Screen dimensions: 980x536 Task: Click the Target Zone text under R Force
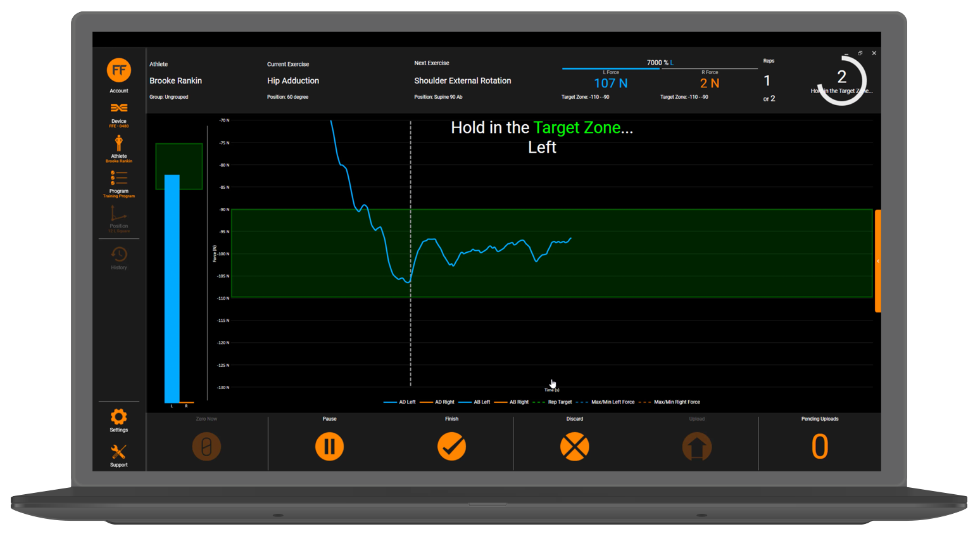pyautogui.click(x=684, y=97)
